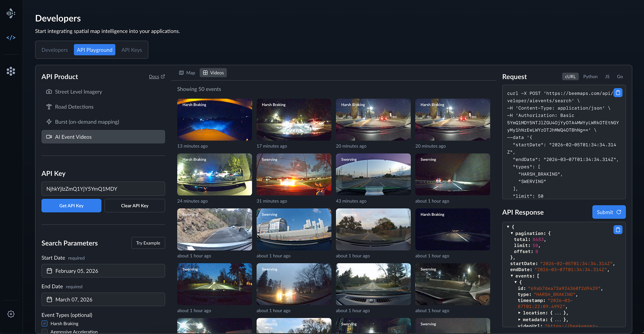Click the Try Example button

(x=148, y=243)
